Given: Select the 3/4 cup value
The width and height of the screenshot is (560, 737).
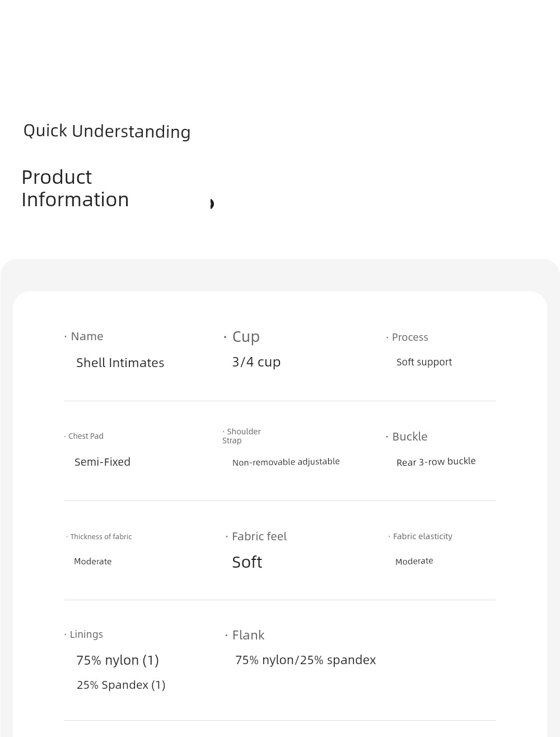Looking at the screenshot, I should pyautogui.click(x=256, y=362).
